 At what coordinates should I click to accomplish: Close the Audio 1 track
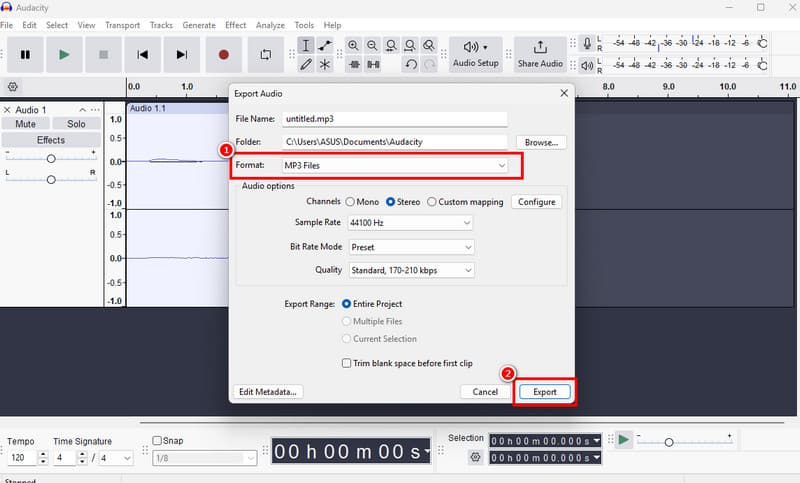tap(7, 110)
